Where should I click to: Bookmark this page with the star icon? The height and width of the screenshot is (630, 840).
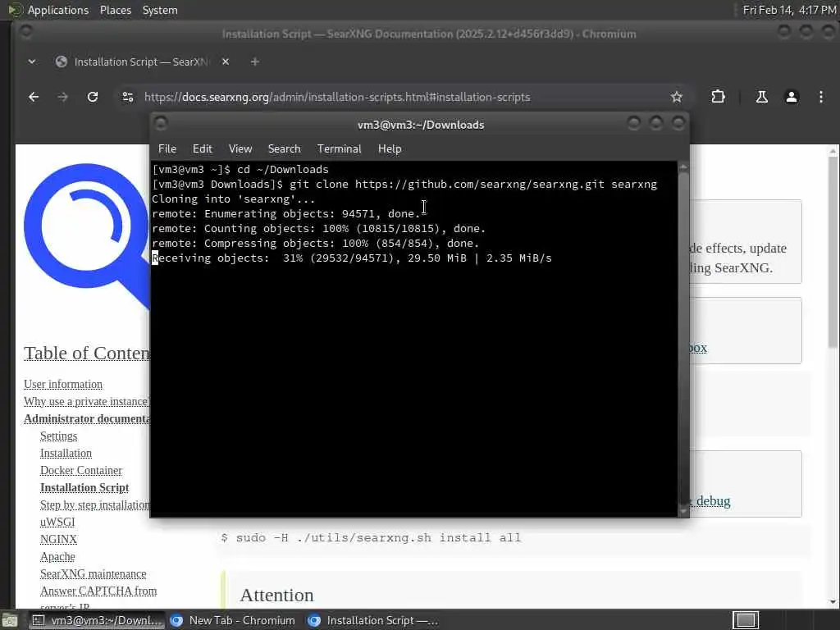point(677,97)
